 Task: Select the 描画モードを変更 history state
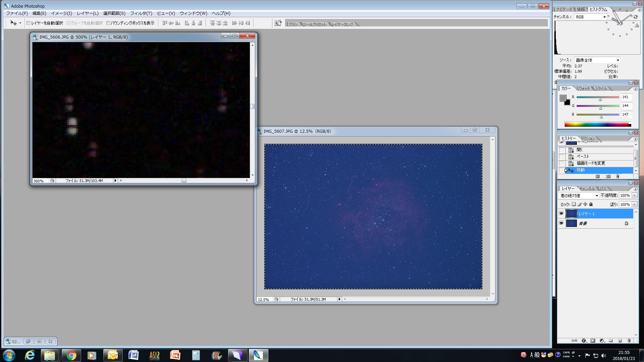(x=600, y=163)
